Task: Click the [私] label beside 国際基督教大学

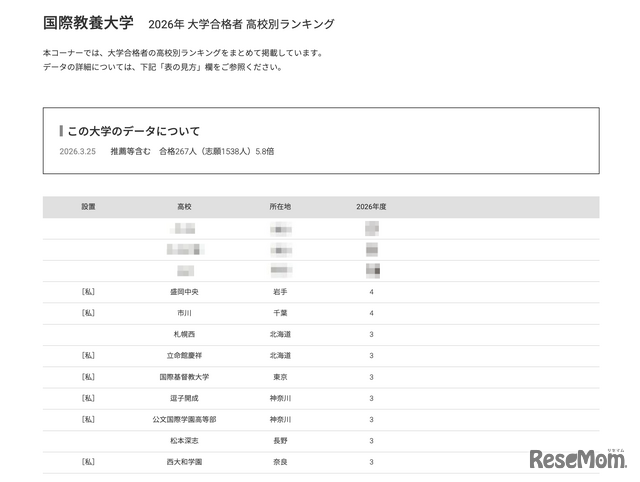Action: click(x=88, y=377)
